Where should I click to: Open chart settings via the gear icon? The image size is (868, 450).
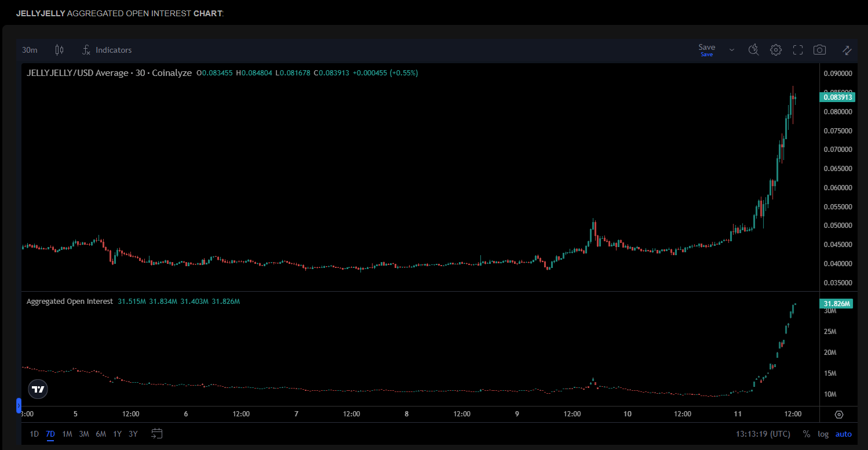(x=776, y=50)
